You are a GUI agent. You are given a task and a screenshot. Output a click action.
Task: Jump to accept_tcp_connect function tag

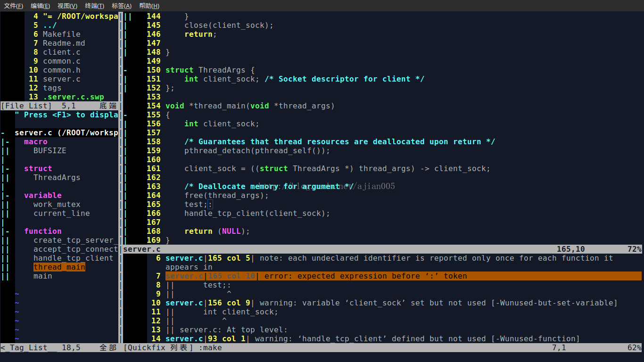pyautogui.click(x=76, y=249)
